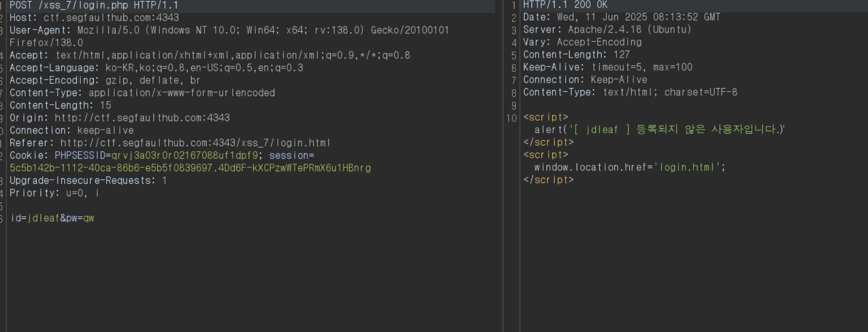The height and width of the screenshot is (332, 868).
Task: Click the POST /xss_7/login.php request line
Action: tap(94, 5)
